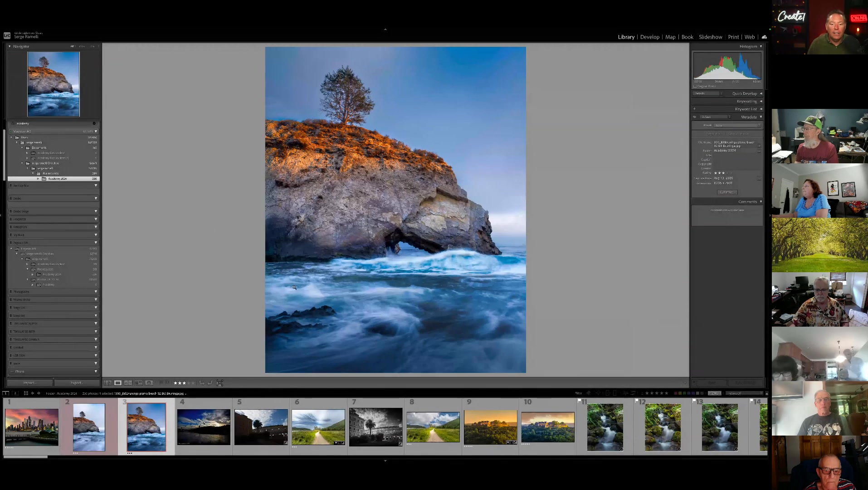This screenshot has width=868, height=490.
Task: Click cloud sync status icon
Action: pyautogui.click(x=764, y=37)
